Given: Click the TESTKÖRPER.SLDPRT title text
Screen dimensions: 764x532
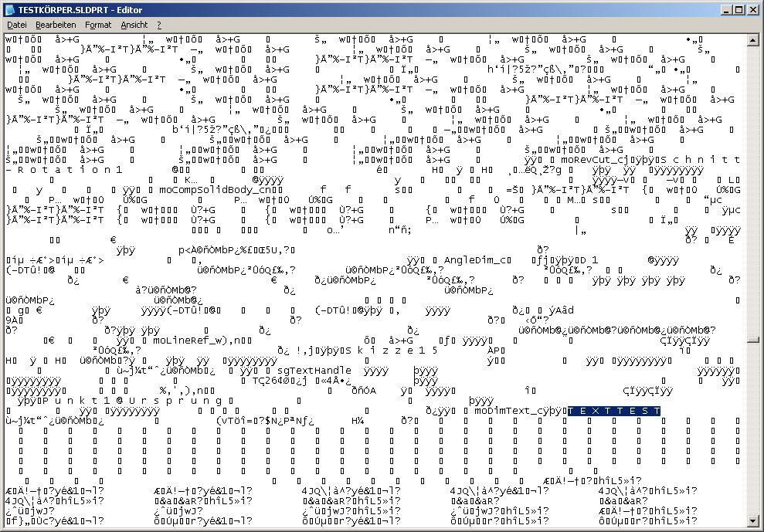Looking at the screenshot, I should (66, 10).
